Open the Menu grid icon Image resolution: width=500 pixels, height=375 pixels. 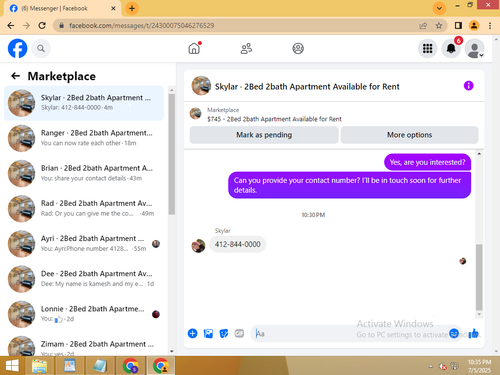click(427, 49)
